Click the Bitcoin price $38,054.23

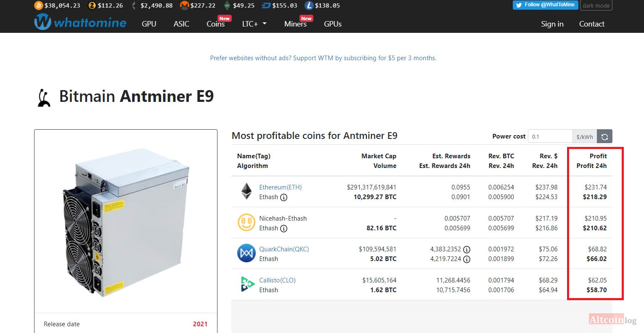click(62, 5)
